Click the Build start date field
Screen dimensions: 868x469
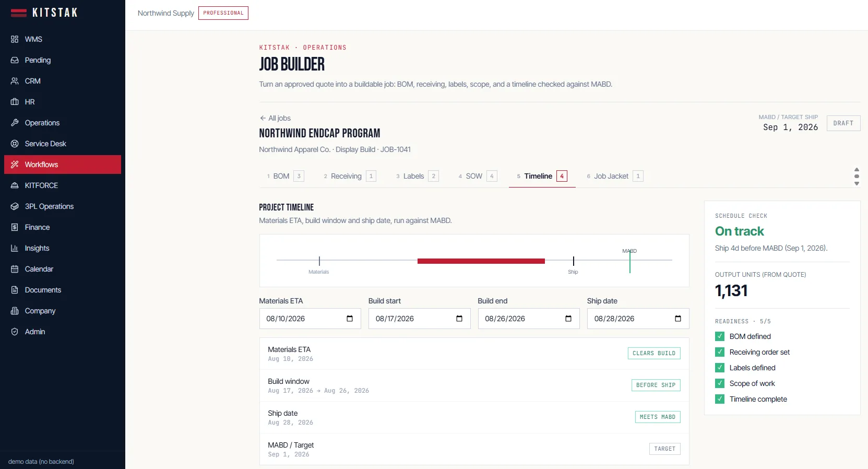pyautogui.click(x=420, y=319)
